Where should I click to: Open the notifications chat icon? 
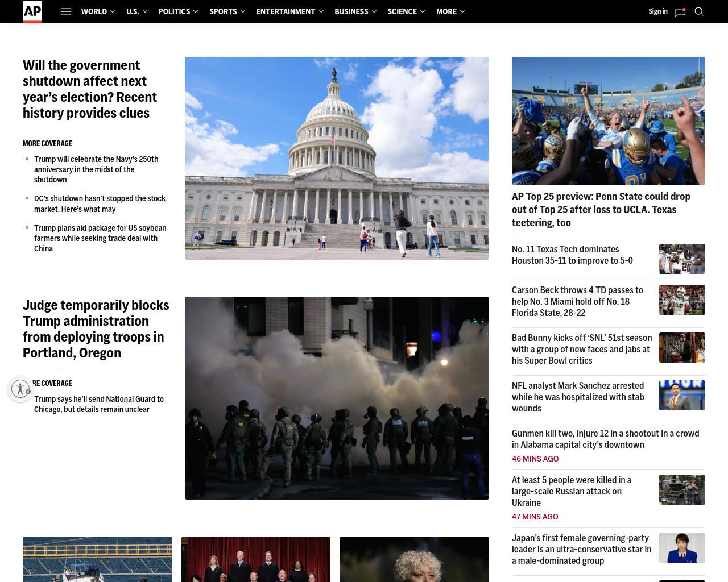(x=680, y=12)
